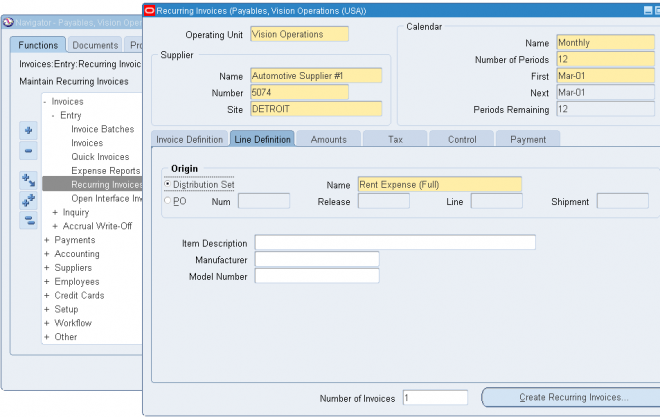Click the Line field
The height and width of the screenshot is (417, 660).
coord(497,201)
